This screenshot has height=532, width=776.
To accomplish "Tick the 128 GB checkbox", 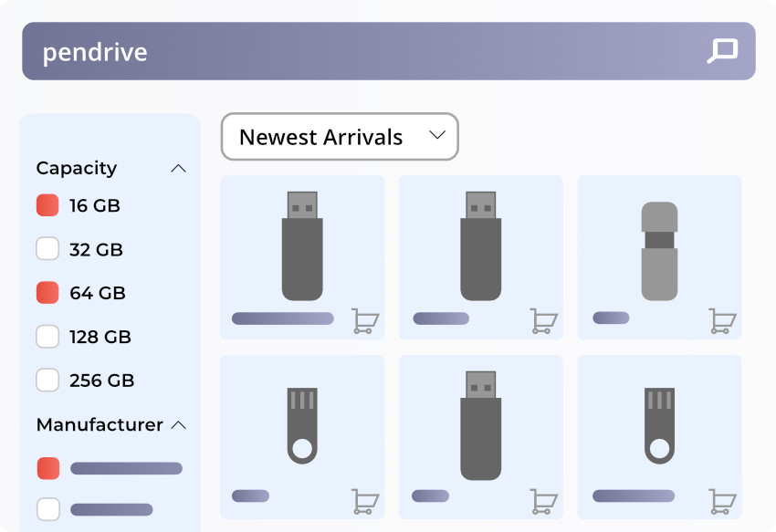I will (x=47, y=337).
